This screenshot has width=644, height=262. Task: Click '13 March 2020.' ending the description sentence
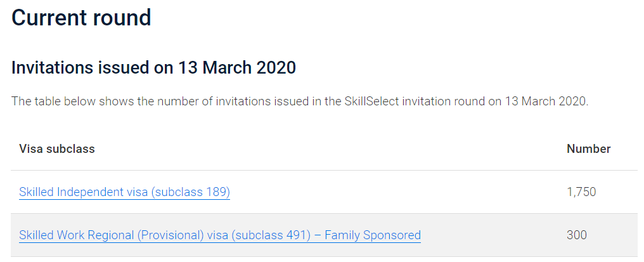coord(547,102)
